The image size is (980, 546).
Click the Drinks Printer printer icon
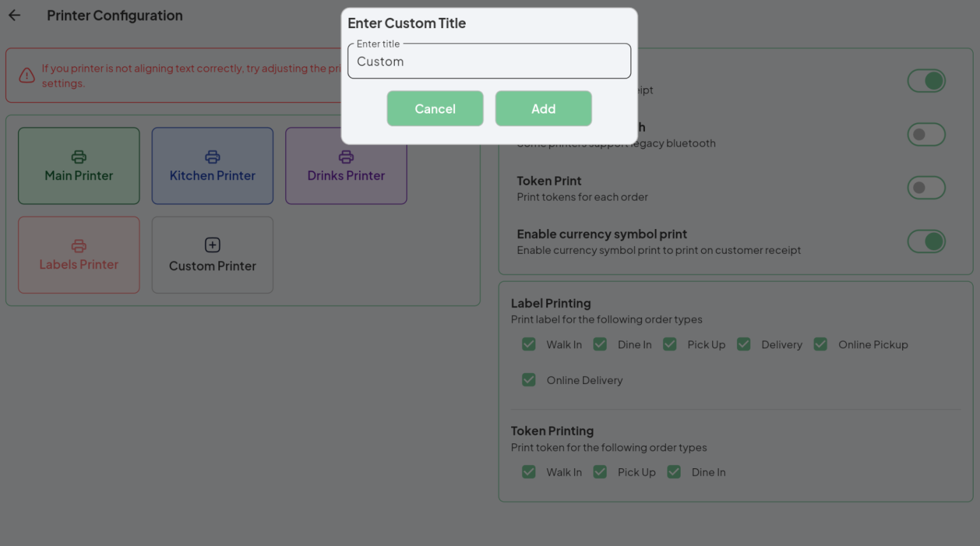coord(346,157)
